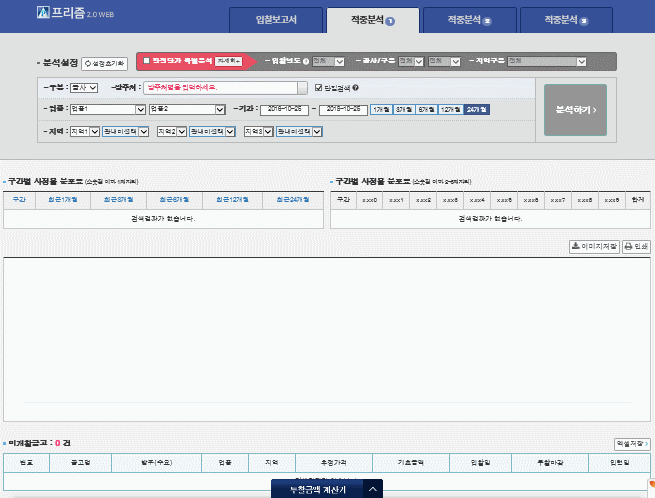Open the sub-region dropdown next to 지역2
The height and width of the screenshot is (498, 655).
point(212,132)
